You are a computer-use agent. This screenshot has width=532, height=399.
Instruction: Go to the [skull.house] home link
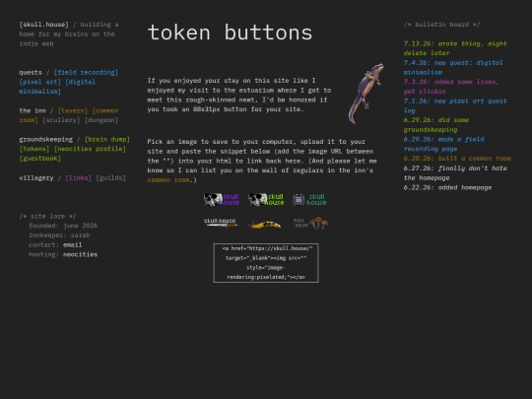point(43,25)
